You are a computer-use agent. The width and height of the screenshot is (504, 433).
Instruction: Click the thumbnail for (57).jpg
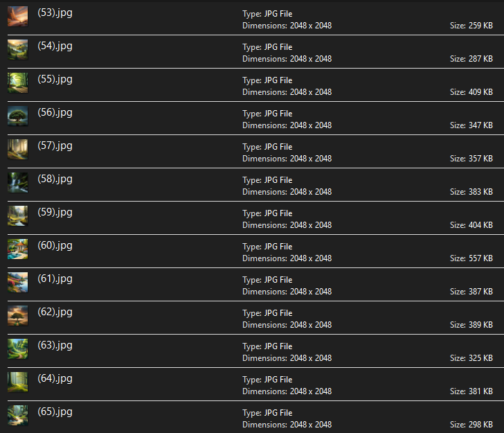[17, 149]
